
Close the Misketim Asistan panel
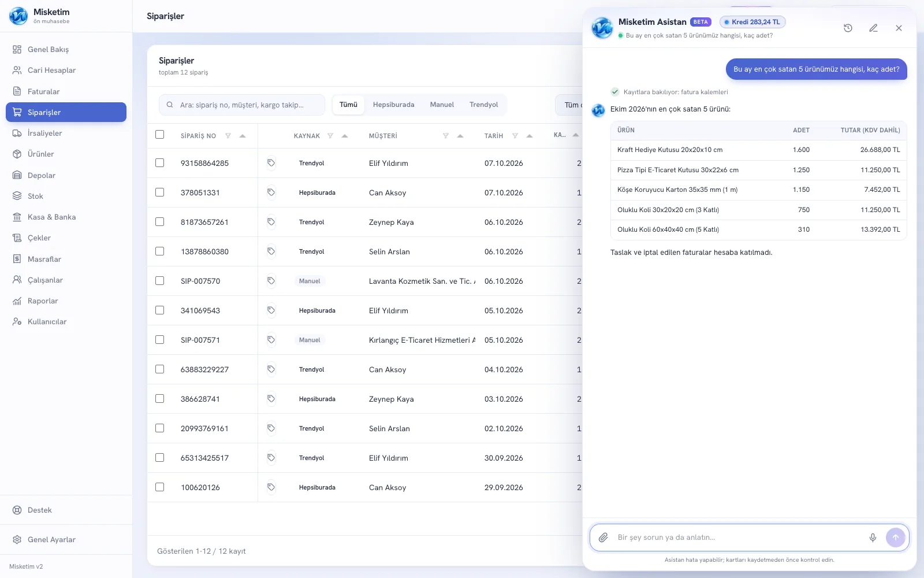(899, 28)
